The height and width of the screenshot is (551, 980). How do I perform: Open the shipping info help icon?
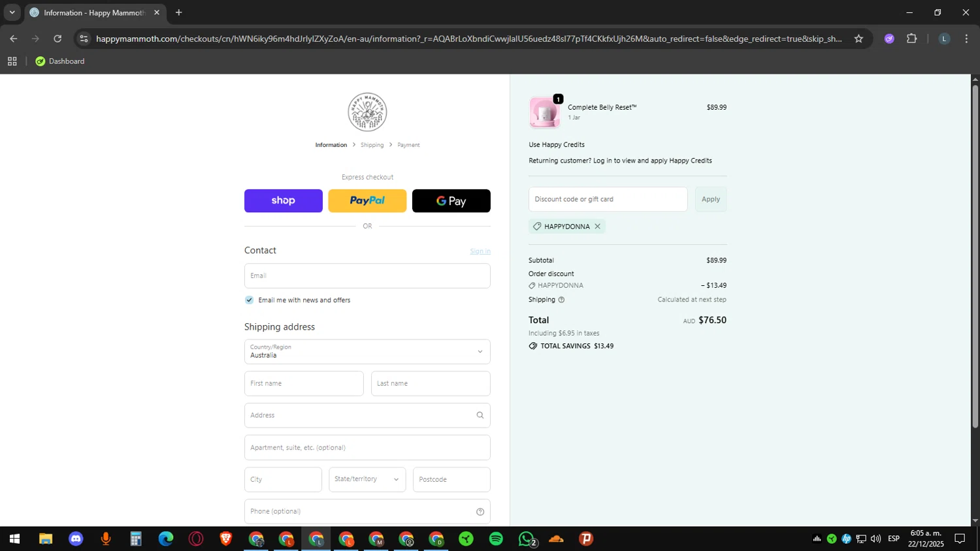click(561, 300)
